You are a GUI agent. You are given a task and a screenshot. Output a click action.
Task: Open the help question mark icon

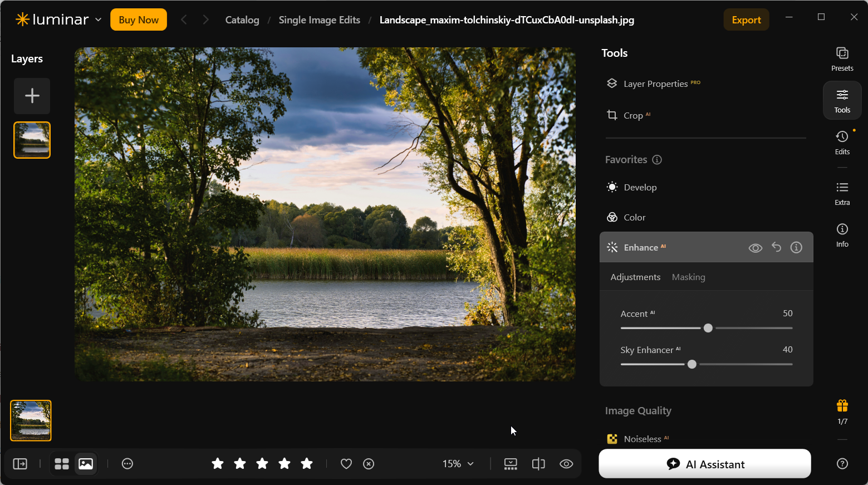pos(842,463)
